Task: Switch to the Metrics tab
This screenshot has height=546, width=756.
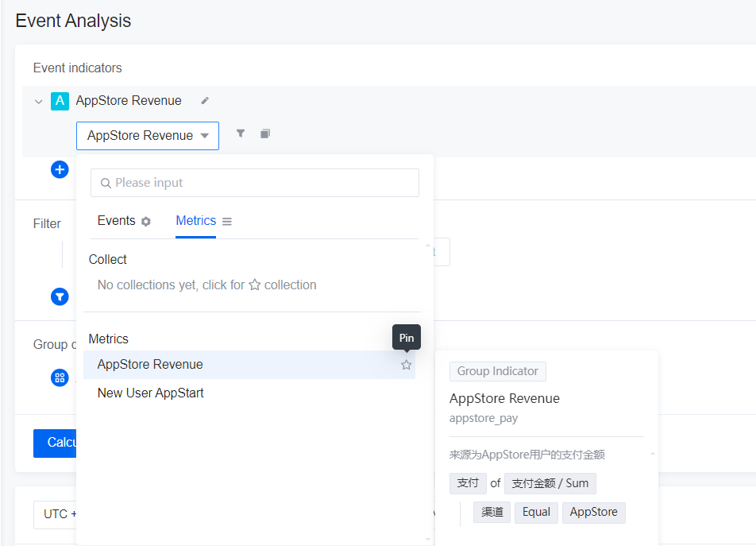Action: click(x=196, y=220)
